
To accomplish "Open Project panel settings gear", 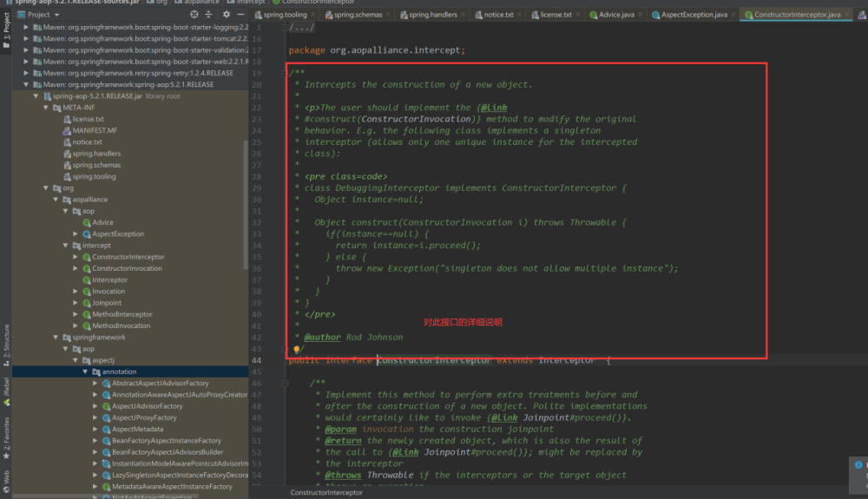I will pyautogui.click(x=226, y=15).
